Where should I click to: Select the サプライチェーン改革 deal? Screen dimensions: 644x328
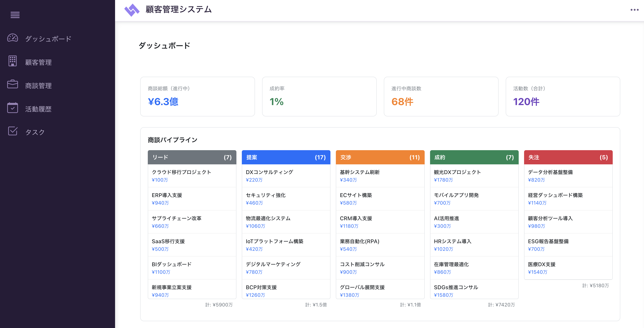pos(192,222)
